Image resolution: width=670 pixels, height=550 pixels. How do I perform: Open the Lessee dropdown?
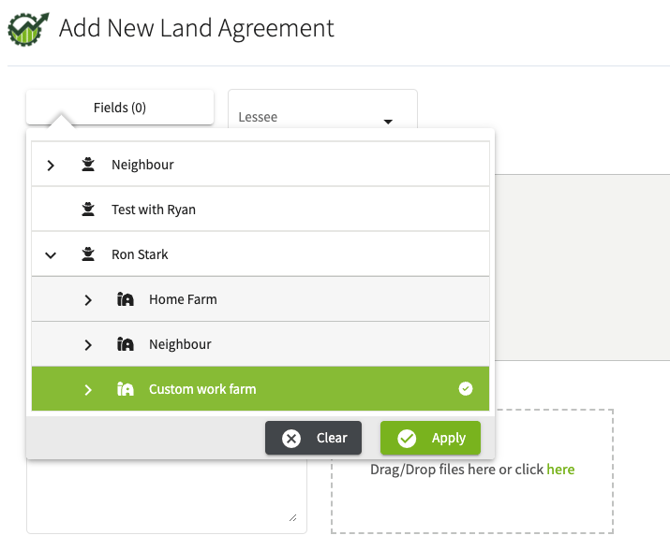tap(322, 117)
